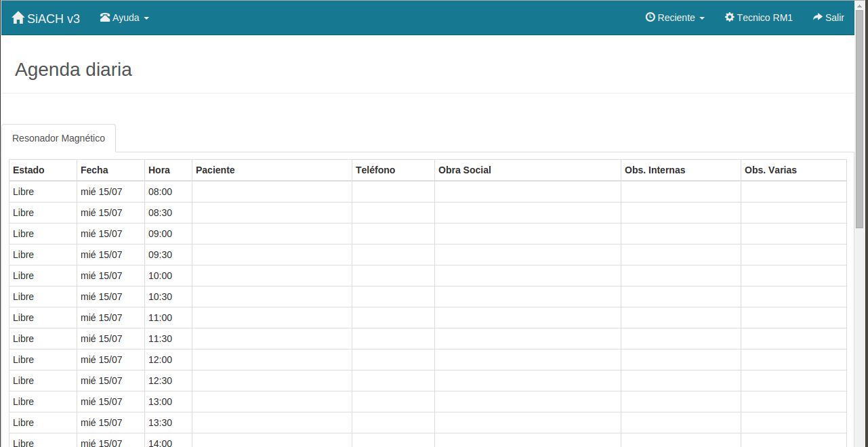The width and height of the screenshot is (868, 447).
Task: Click the scrollbar up arrow
Action: click(860, 5)
